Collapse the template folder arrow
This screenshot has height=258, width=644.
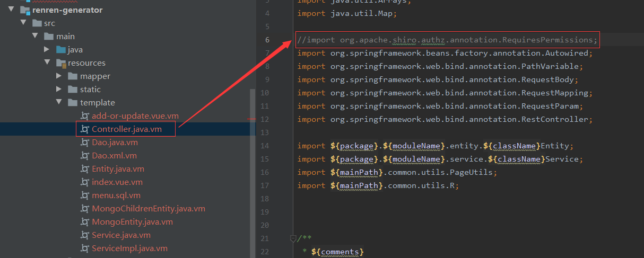59,103
